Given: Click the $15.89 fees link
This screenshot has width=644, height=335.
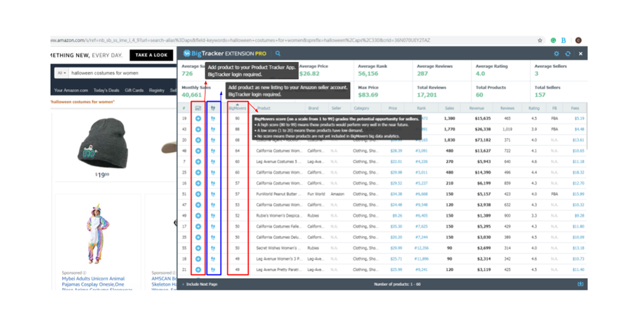Looking at the screenshot, I should (578, 194).
